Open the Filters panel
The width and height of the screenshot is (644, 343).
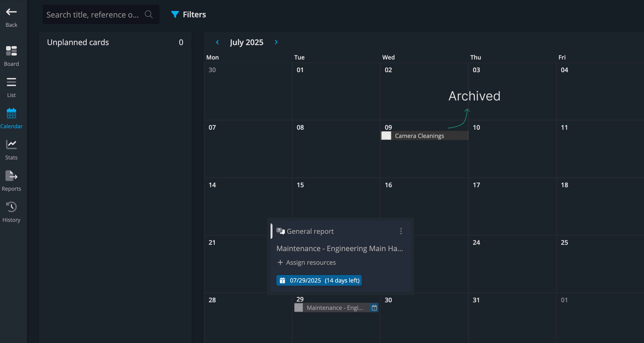[x=188, y=14]
